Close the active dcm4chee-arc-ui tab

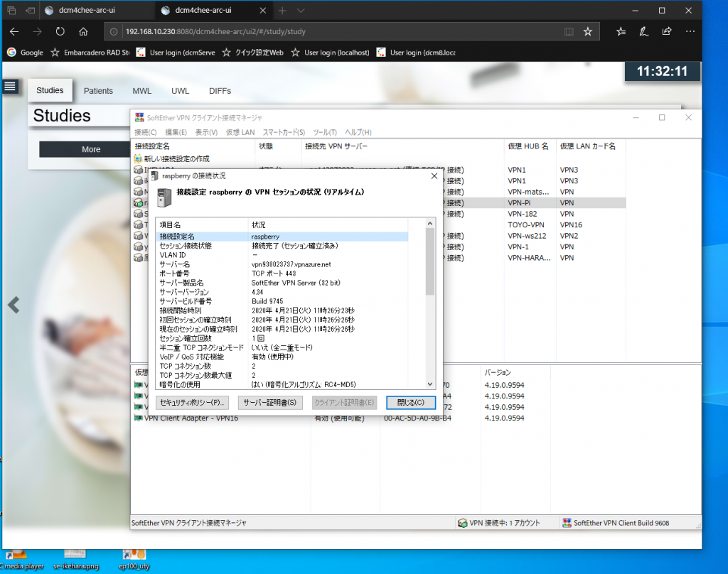263,10
